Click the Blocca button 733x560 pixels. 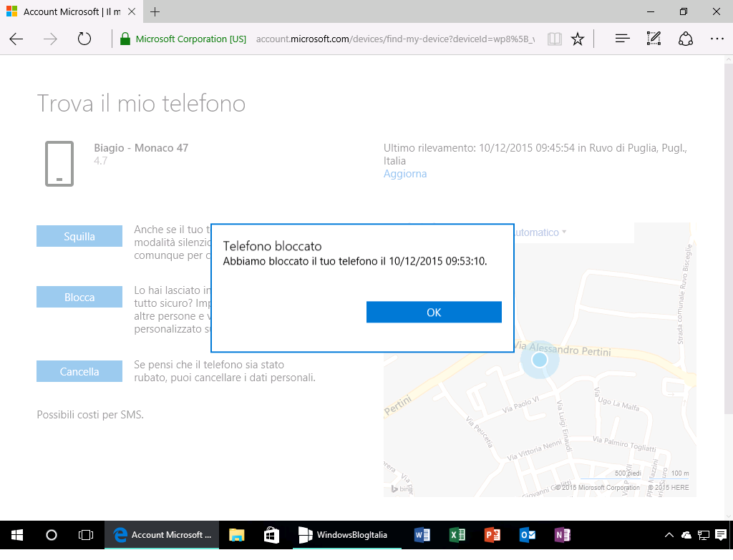pyautogui.click(x=79, y=297)
